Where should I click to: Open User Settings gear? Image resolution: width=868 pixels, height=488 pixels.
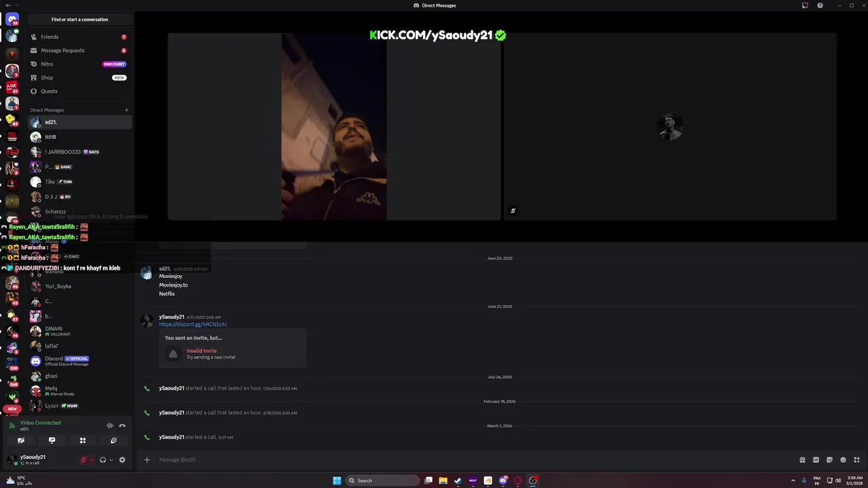click(122, 460)
